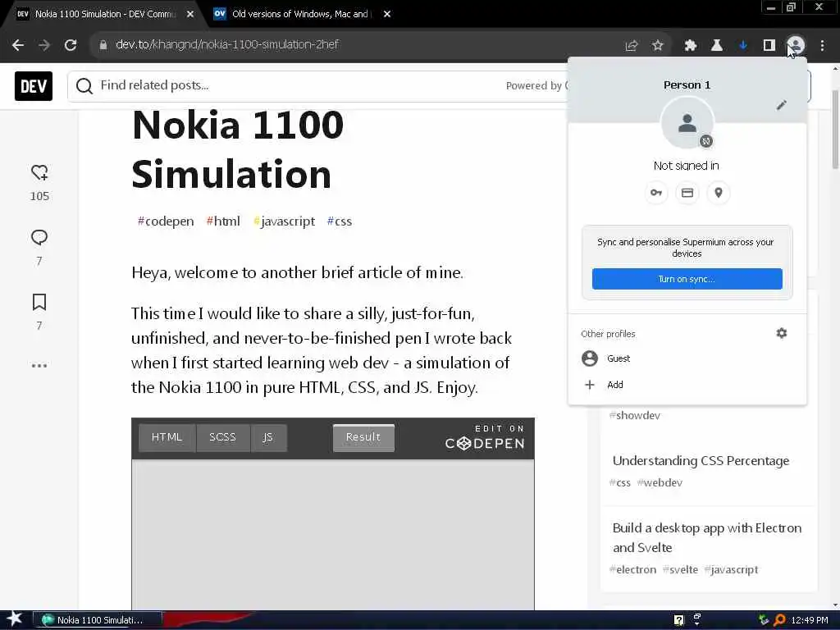This screenshot has width=840, height=630.
Task: Open the Extensions puzzle icon
Action: pyautogui.click(x=691, y=46)
